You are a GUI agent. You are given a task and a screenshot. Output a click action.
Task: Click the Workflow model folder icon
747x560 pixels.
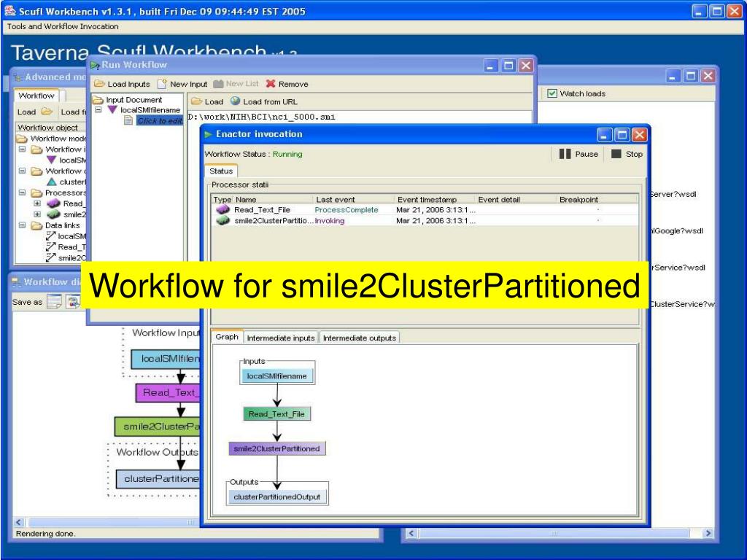[x=21, y=139]
